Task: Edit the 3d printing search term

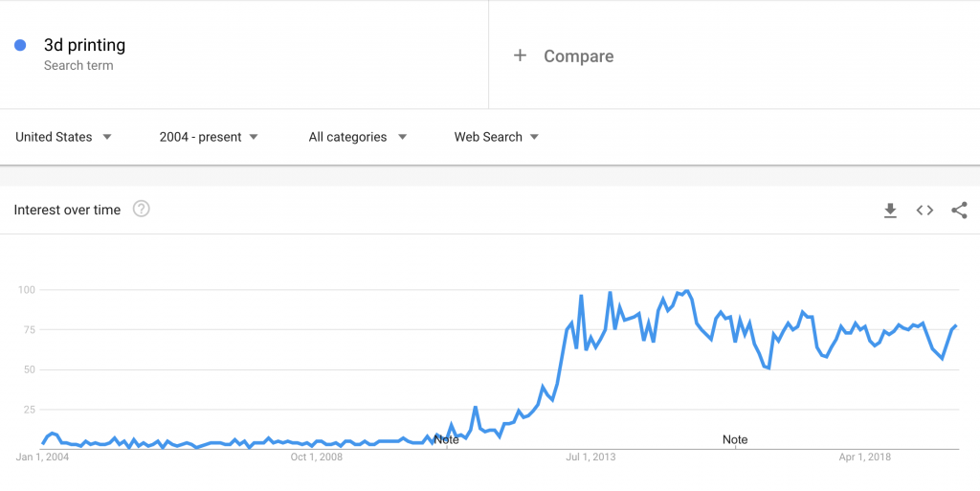Action: pos(84,45)
